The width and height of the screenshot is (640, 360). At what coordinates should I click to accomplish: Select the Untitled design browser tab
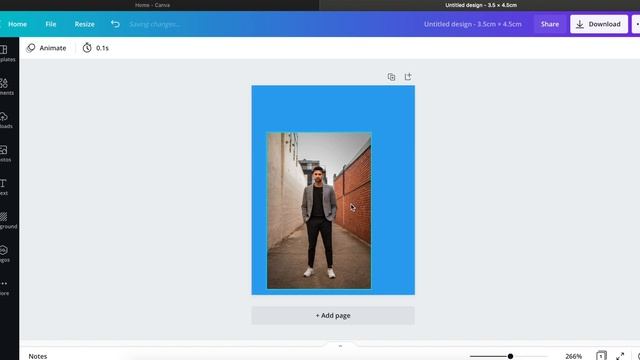pyautogui.click(x=481, y=5)
